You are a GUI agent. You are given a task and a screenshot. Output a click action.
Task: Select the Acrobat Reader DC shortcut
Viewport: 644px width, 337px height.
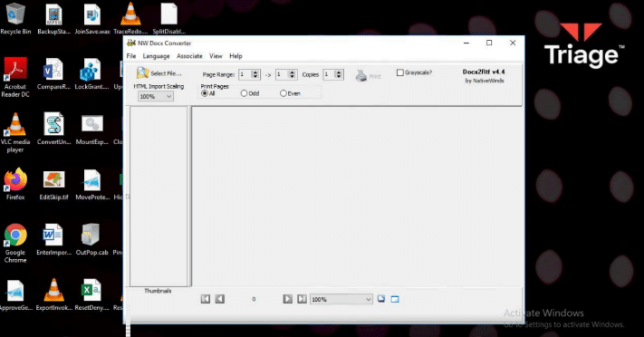pos(15,77)
